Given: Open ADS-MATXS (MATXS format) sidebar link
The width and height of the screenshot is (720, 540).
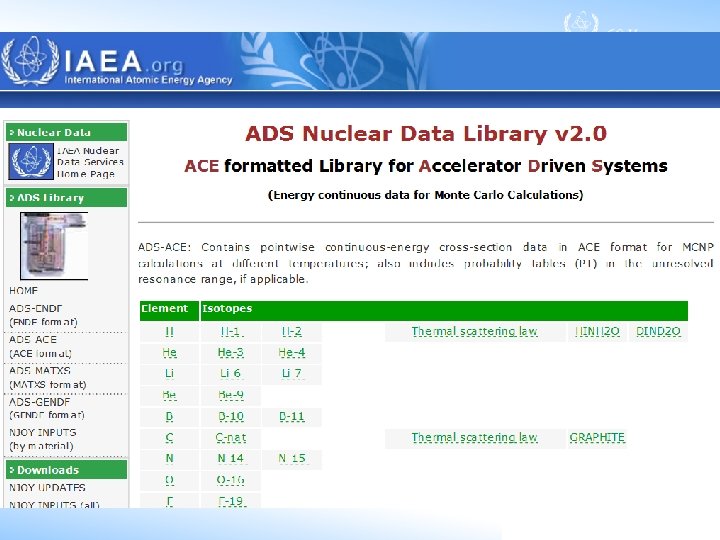Looking at the screenshot, I should [x=48, y=377].
